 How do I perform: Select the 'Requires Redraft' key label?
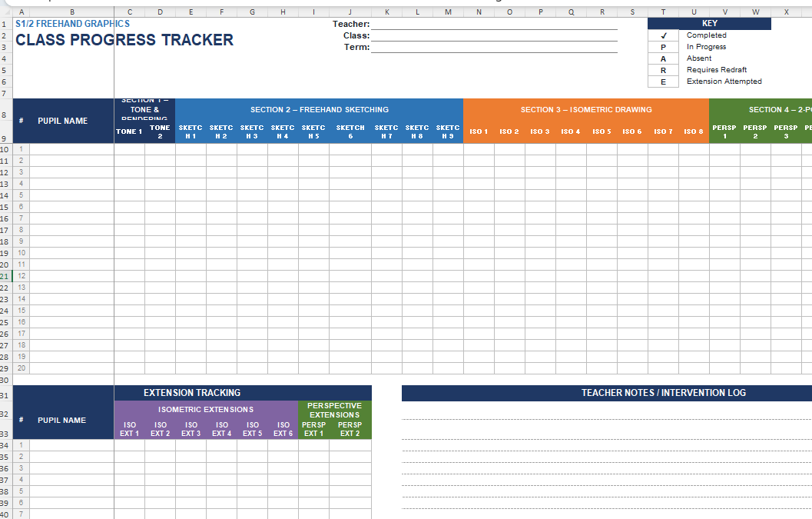point(717,69)
